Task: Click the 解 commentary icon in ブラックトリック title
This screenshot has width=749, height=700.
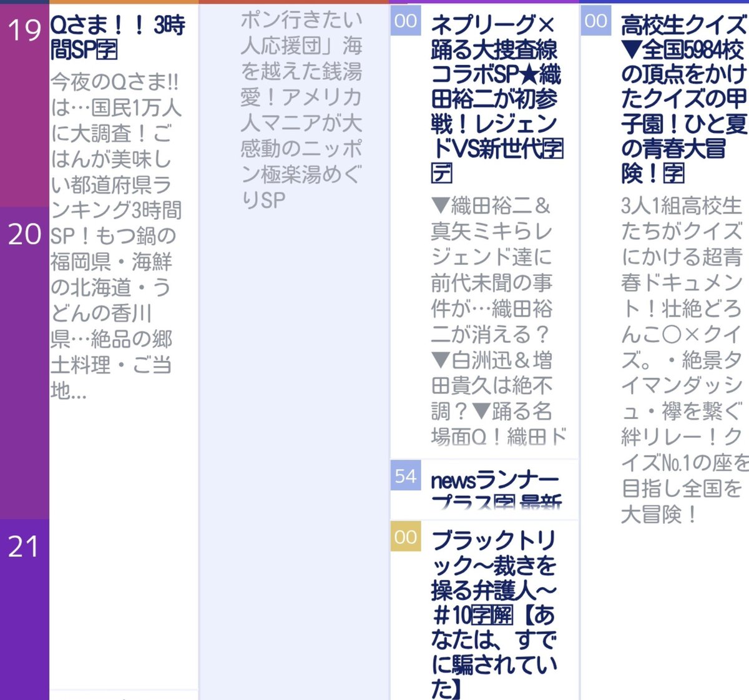Action: pyautogui.click(x=502, y=615)
